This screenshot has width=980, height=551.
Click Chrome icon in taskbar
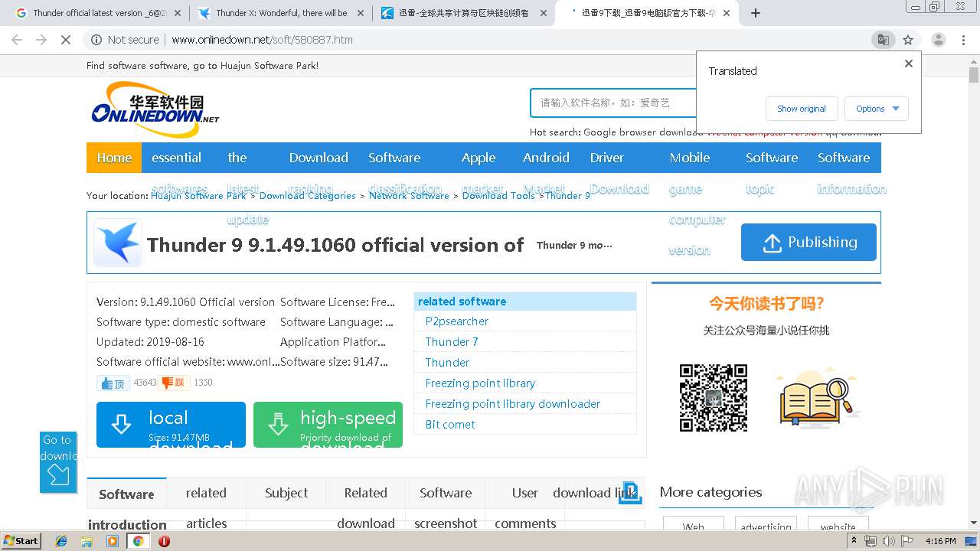(x=138, y=541)
